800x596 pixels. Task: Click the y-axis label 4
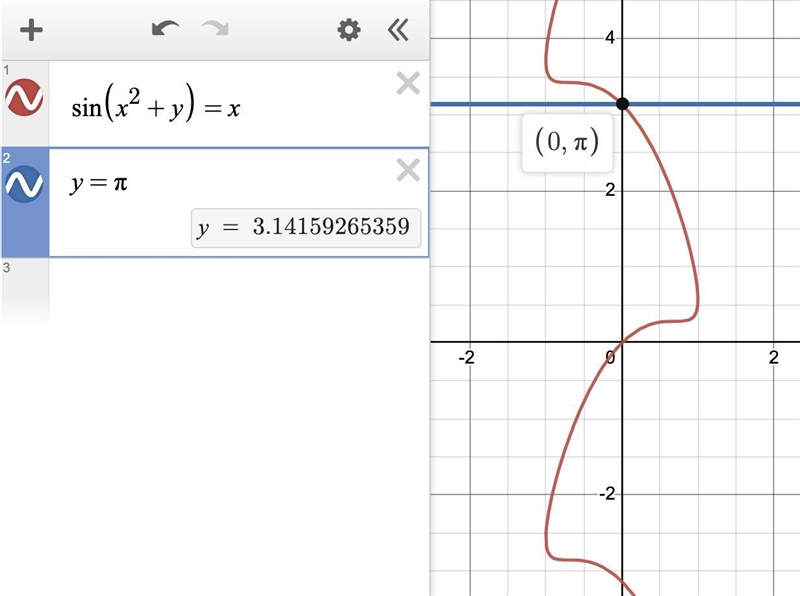(610, 38)
